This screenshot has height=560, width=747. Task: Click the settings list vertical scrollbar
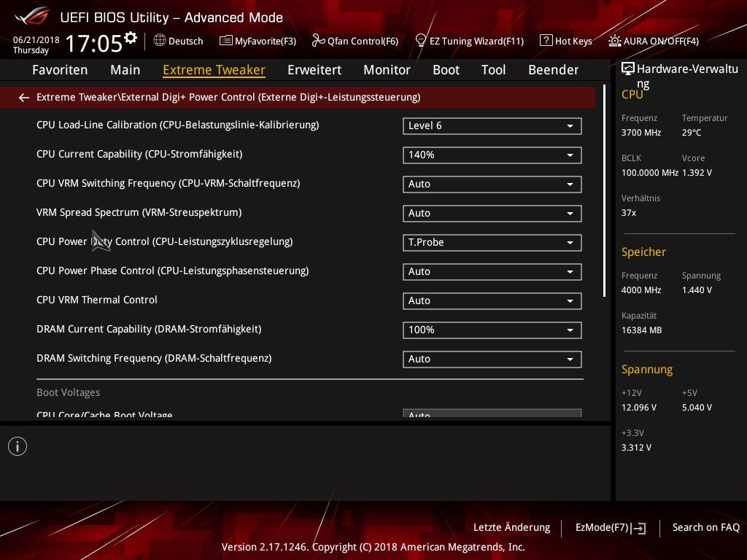point(604,190)
